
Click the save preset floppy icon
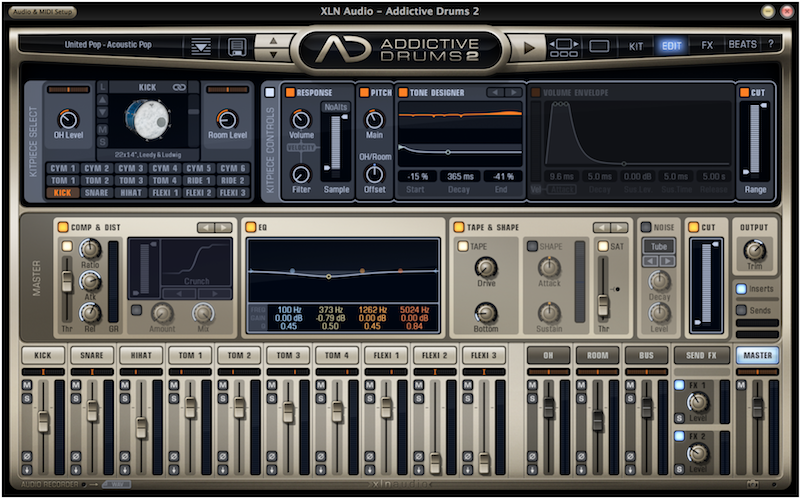237,46
